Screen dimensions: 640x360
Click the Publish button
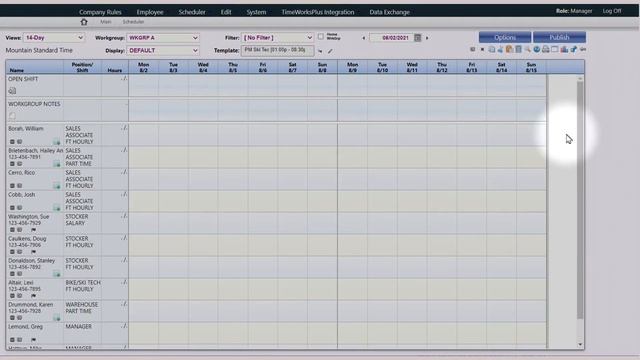point(559,37)
